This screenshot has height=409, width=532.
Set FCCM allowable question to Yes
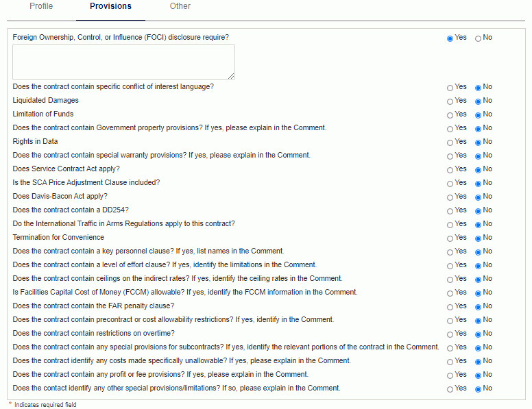(450, 294)
